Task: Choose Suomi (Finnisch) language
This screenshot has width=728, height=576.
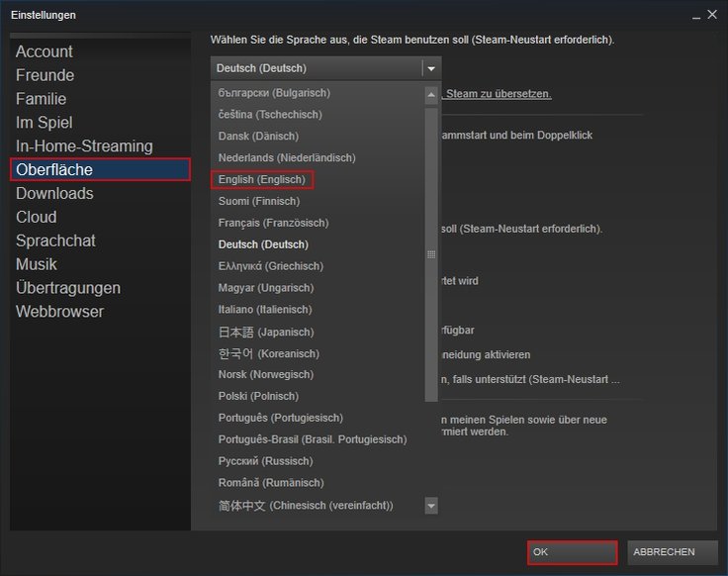Action: pos(318,201)
